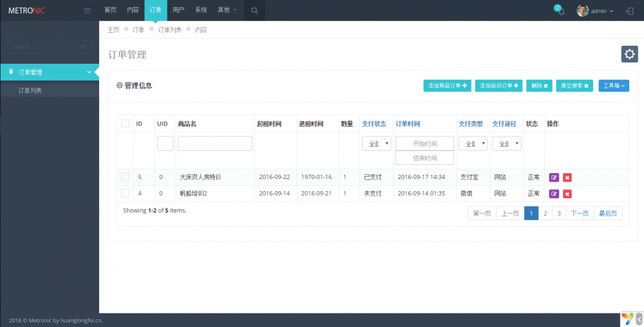This screenshot has height=327, width=644.
Task: Go to 最后页 in pagination
Action: click(x=609, y=213)
